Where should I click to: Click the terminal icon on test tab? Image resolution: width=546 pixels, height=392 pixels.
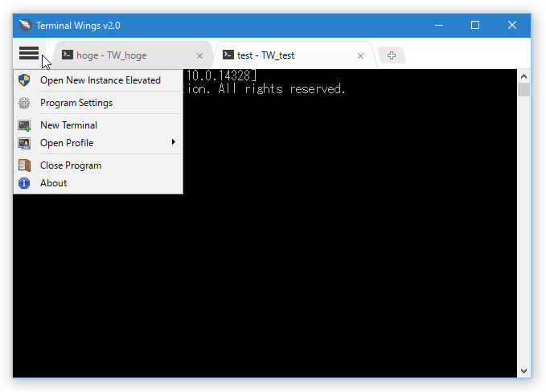(228, 55)
